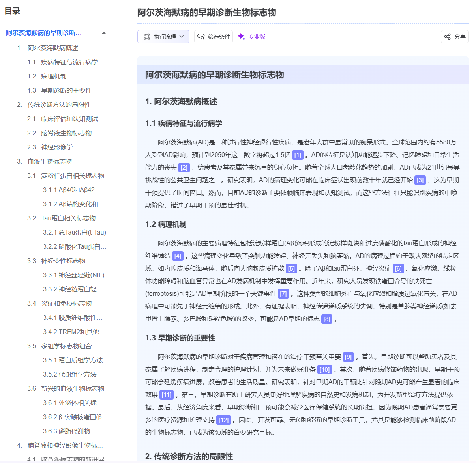Open citation reference [2]
The image size is (476, 463).
[x=184, y=168]
